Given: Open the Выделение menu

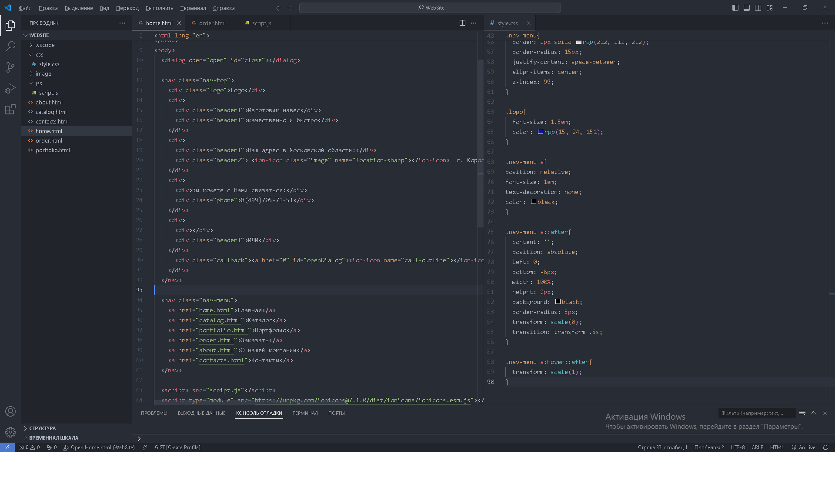Looking at the screenshot, I should click(79, 8).
